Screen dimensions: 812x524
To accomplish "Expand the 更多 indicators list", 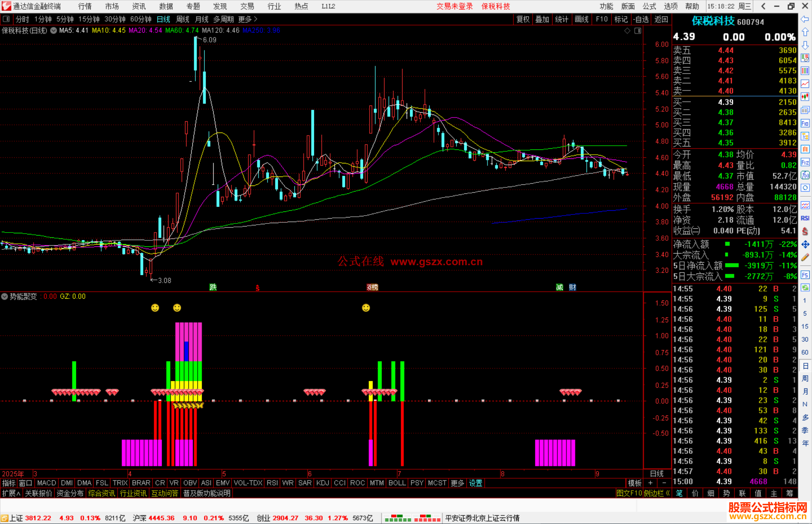I will (x=457, y=483).
